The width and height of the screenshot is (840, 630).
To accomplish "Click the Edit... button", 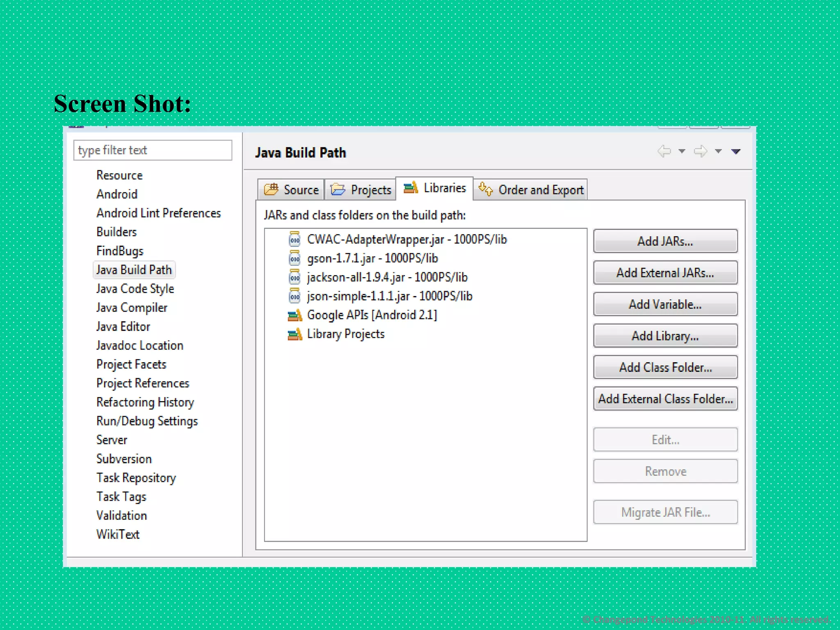I will (x=665, y=440).
